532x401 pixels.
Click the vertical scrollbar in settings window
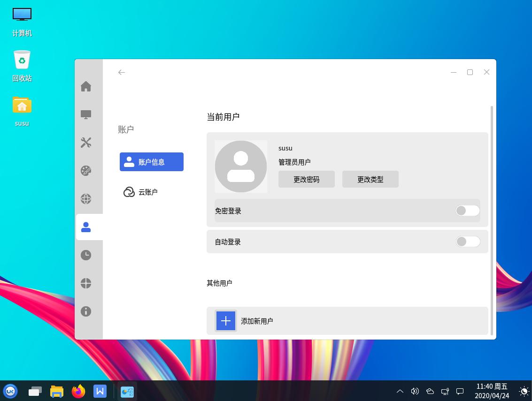492,220
